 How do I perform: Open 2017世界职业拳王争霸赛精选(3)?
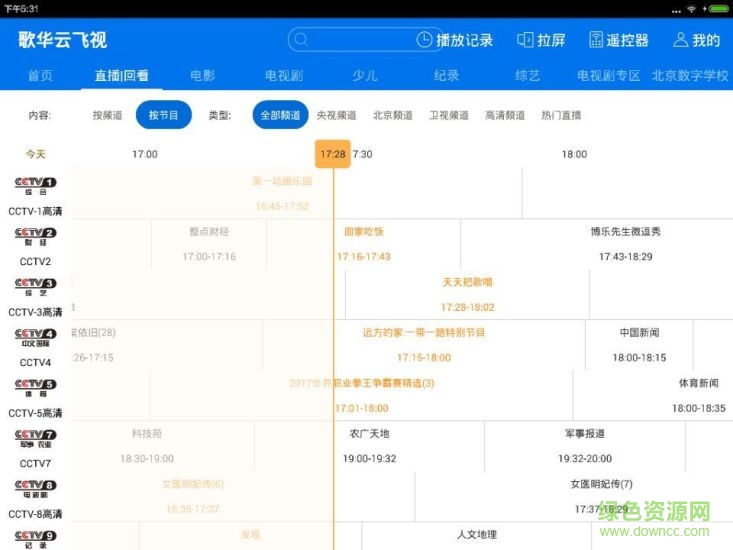[361, 395]
